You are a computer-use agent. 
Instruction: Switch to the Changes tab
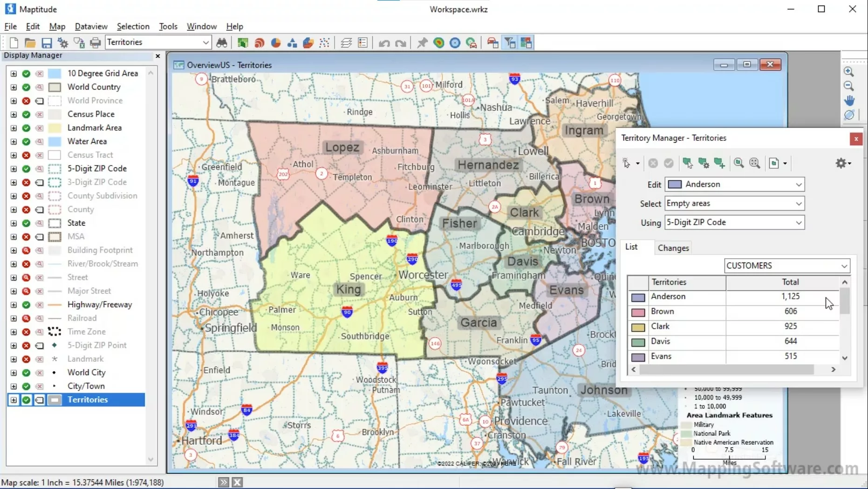tap(673, 248)
